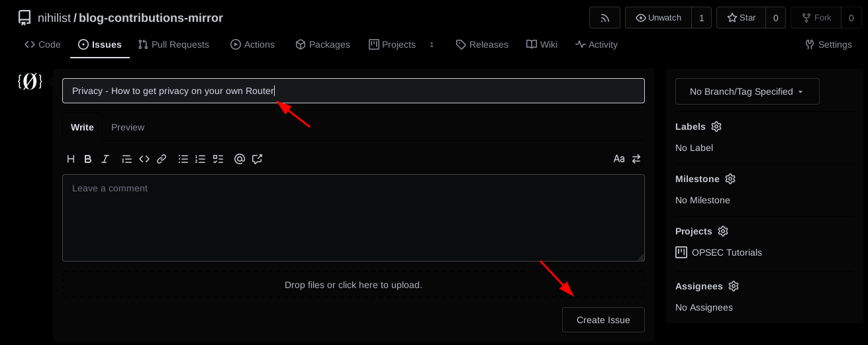The height and width of the screenshot is (345, 868).
Task: Insert a task checklist
Action: (x=218, y=159)
